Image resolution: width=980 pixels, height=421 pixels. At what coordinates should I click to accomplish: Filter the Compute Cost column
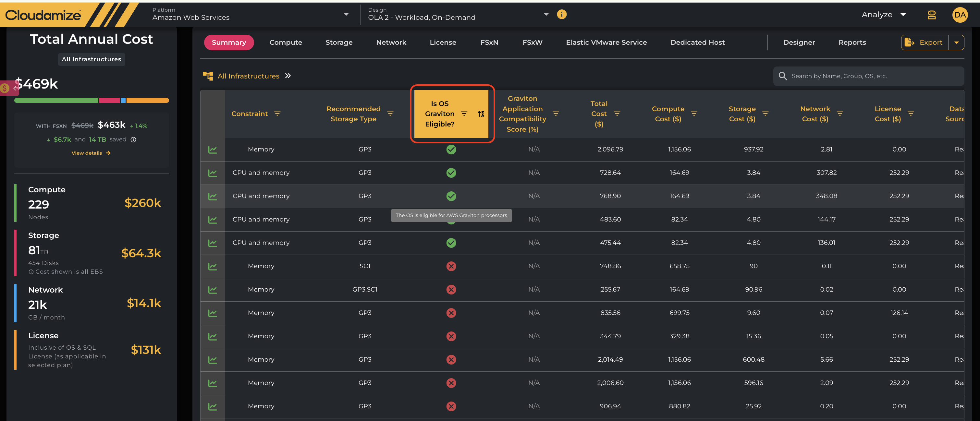coord(694,114)
